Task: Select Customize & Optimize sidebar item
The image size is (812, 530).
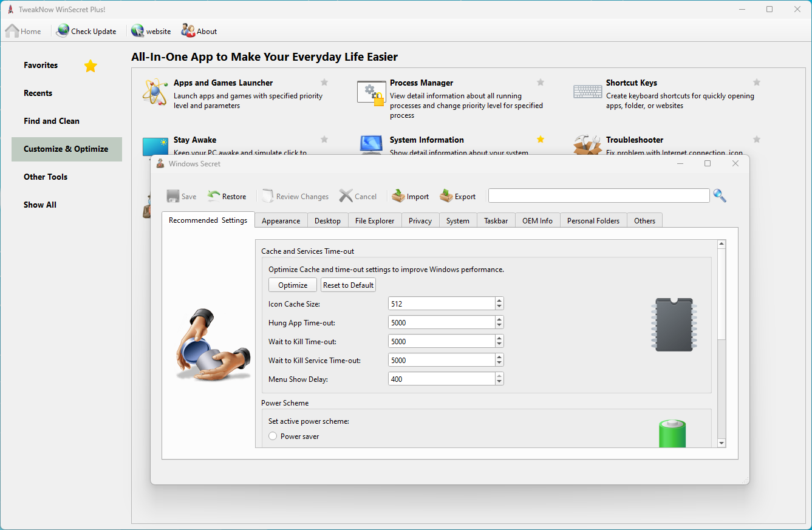Action: point(67,149)
